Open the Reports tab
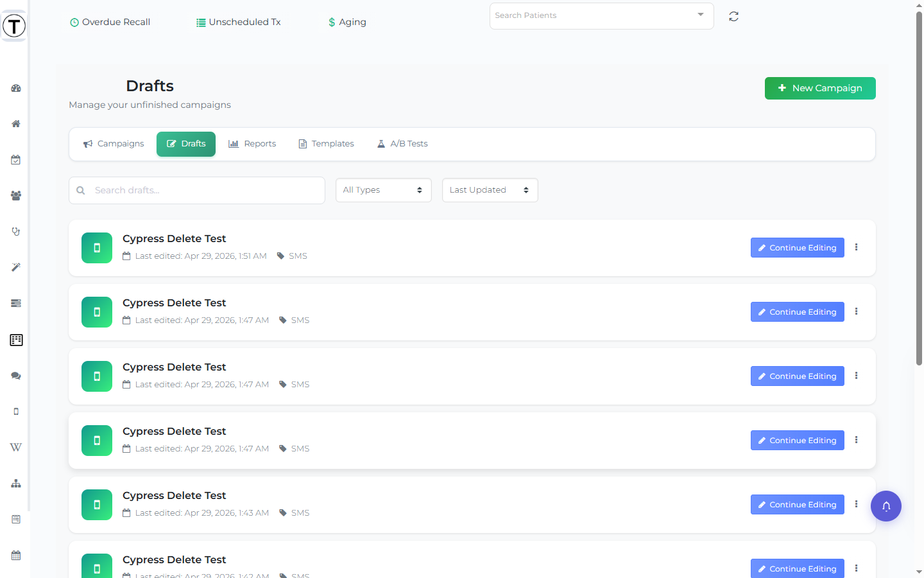The image size is (924, 578). point(252,144)
